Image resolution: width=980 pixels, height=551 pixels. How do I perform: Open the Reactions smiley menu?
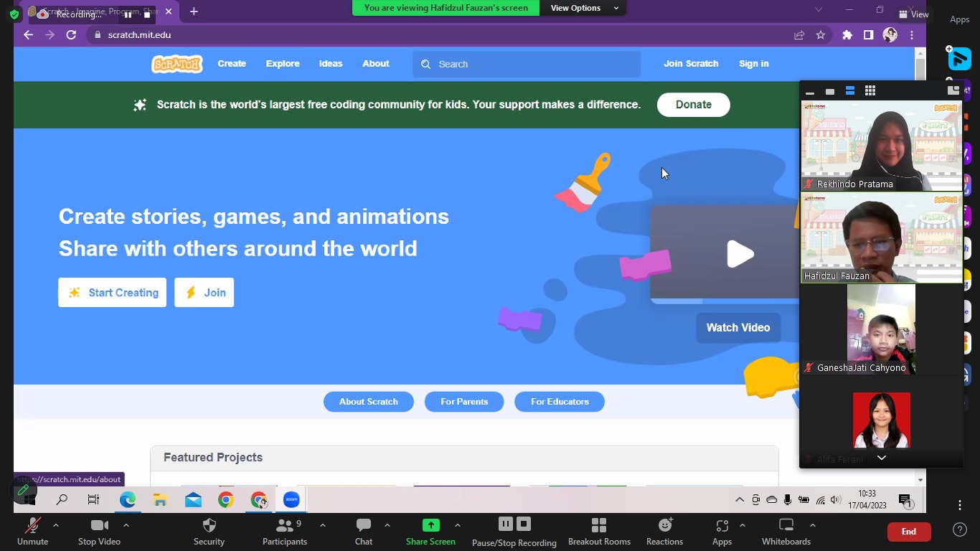click(x=664, y=531)
